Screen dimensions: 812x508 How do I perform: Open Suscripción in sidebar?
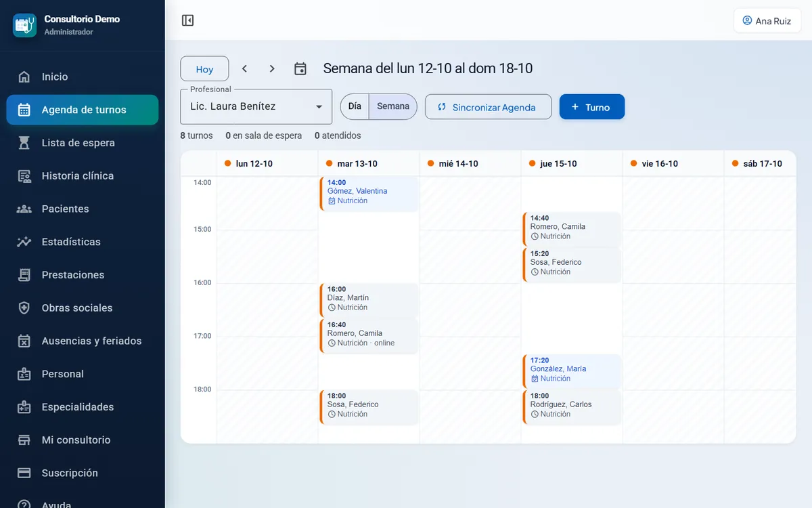[x=83, y=473]
